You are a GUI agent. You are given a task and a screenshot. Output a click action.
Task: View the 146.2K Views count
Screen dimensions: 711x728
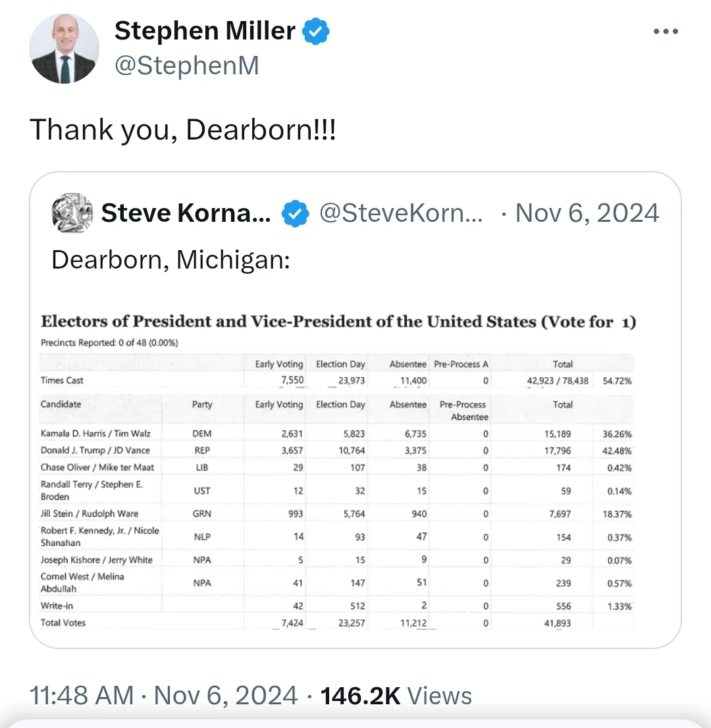coord(396,696)
